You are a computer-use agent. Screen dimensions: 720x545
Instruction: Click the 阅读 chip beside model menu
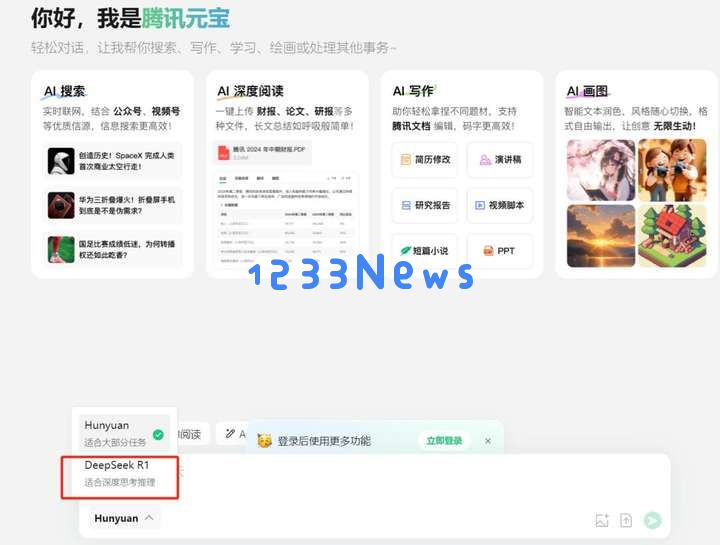[x=190, y=434]
